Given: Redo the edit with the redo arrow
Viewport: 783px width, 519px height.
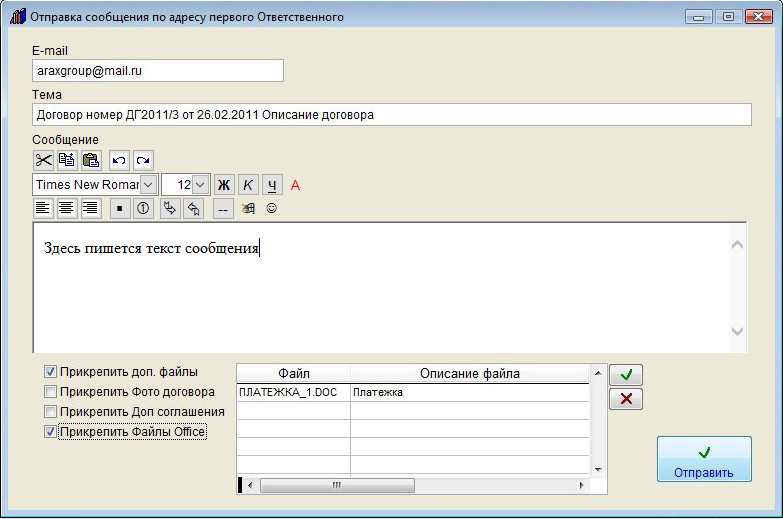Looking at the screenshot, I should pyautogui.click(x=143, y=160).
